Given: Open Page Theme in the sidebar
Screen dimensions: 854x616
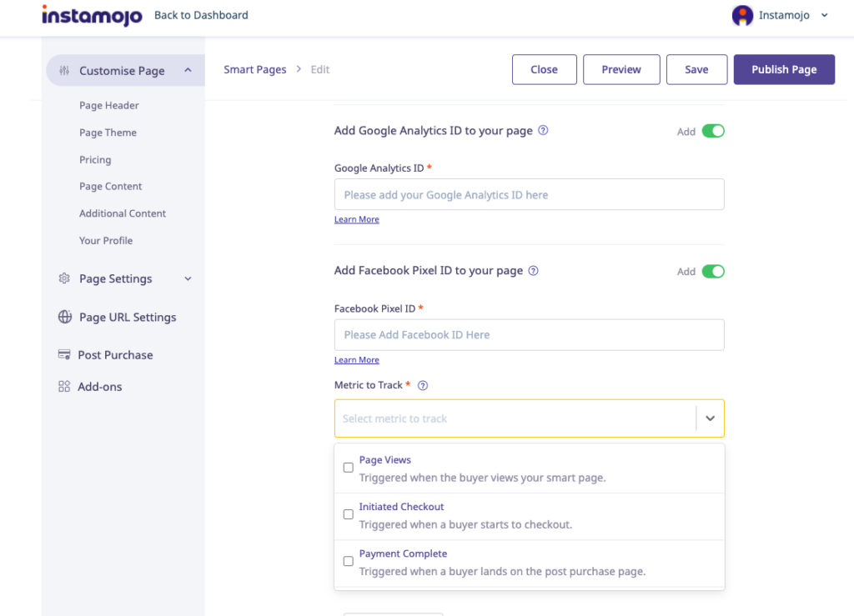Looking at the screenshot, I should (108, 133).
